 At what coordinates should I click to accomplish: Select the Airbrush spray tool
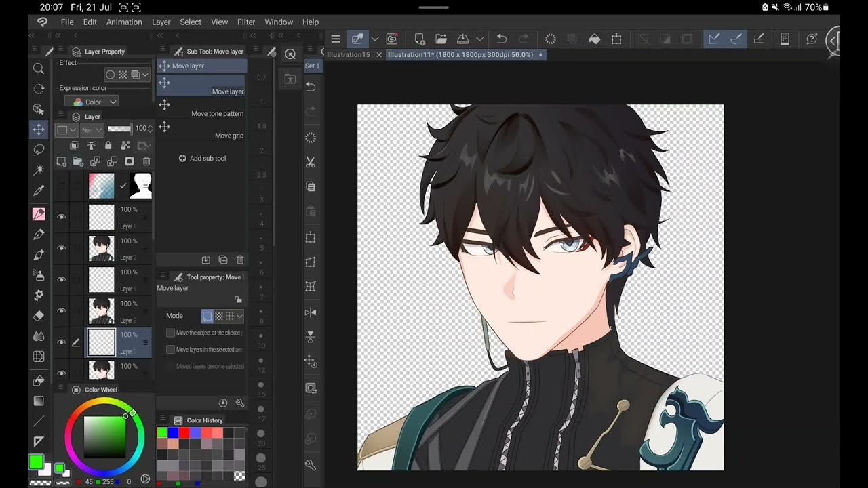tap(39, 275)
